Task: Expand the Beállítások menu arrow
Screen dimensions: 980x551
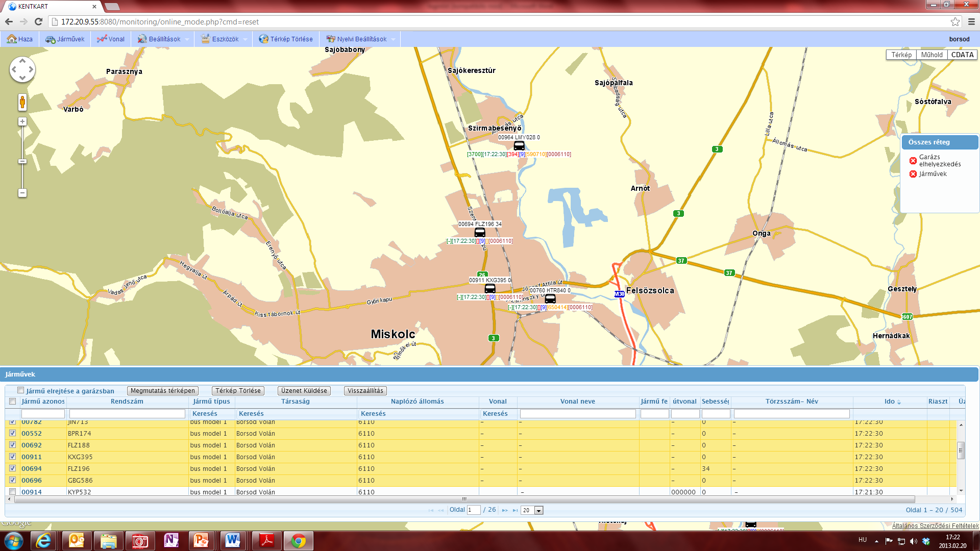Action: click(x=187, y=39)
